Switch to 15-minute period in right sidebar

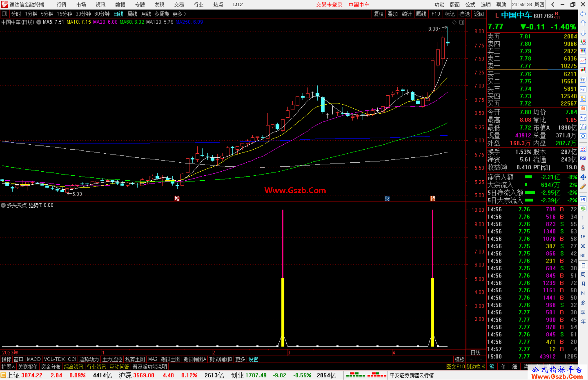(x=583, y=237)
